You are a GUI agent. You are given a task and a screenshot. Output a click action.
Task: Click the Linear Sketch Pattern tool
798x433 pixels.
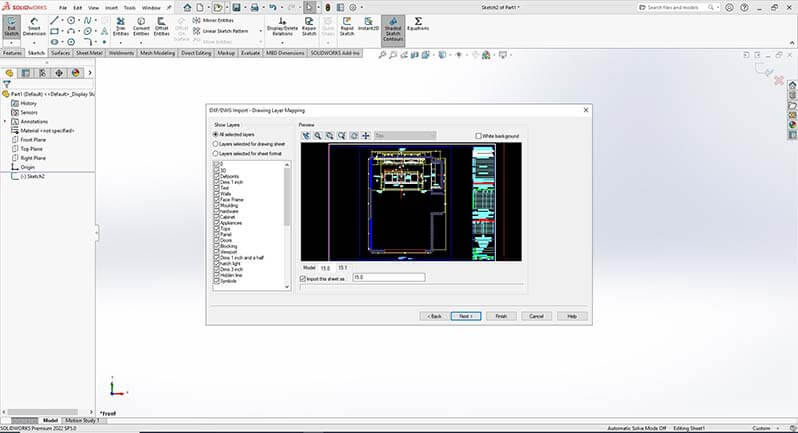[x=220, y=31]
